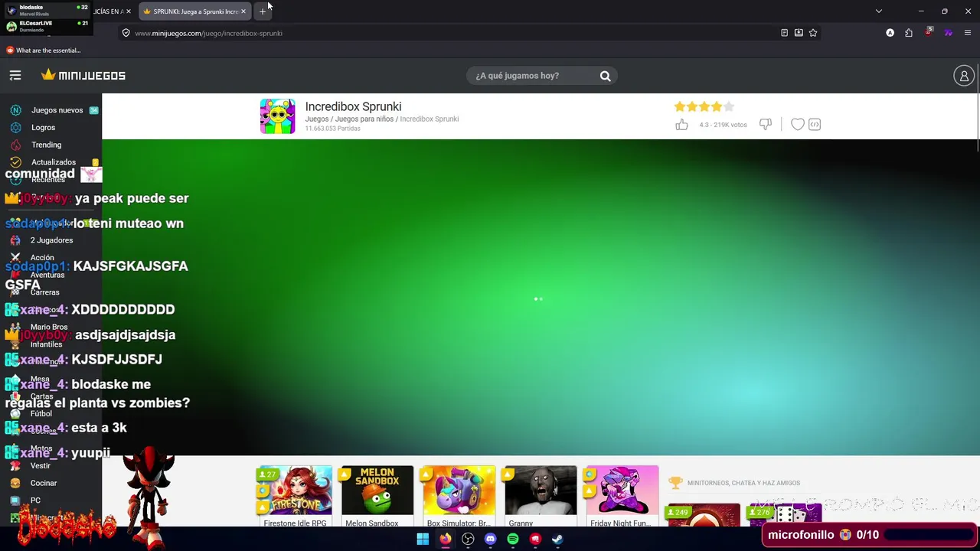The height and width of the screenshot is (551, 980).
Task: Open the Friday Night Funkin game thumbnail
Action: (622, 496)
